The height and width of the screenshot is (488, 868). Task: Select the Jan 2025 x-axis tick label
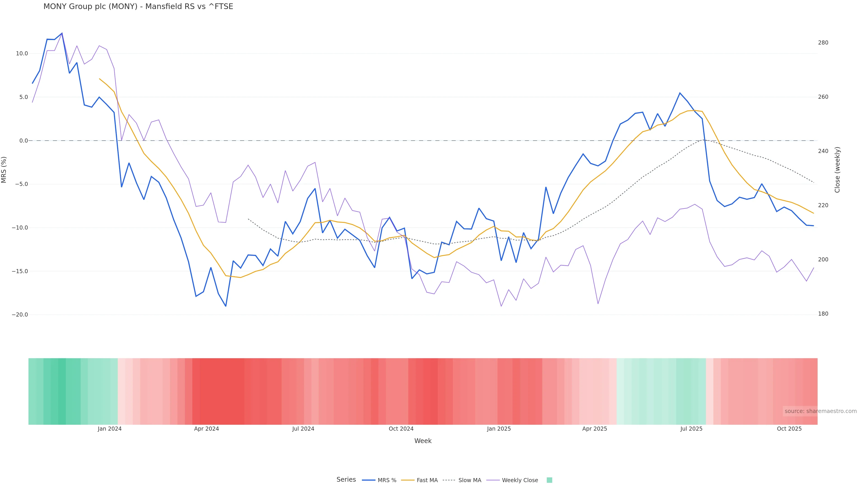(499, 429)
